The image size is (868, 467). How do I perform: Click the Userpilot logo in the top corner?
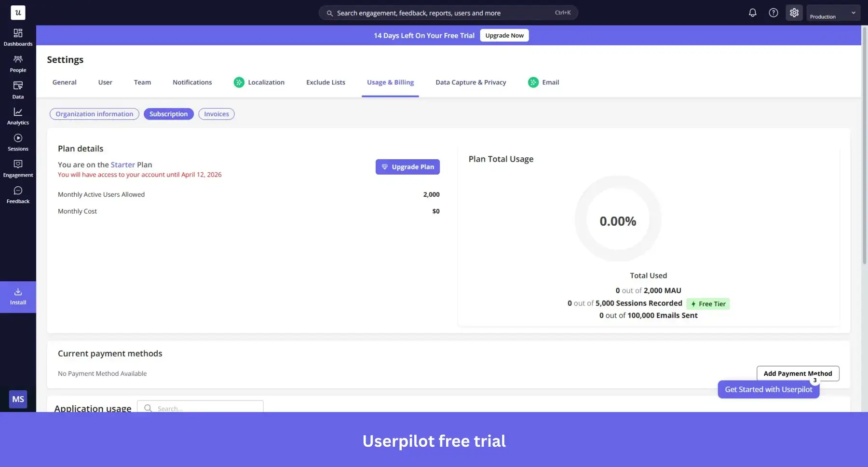[18, 12]
